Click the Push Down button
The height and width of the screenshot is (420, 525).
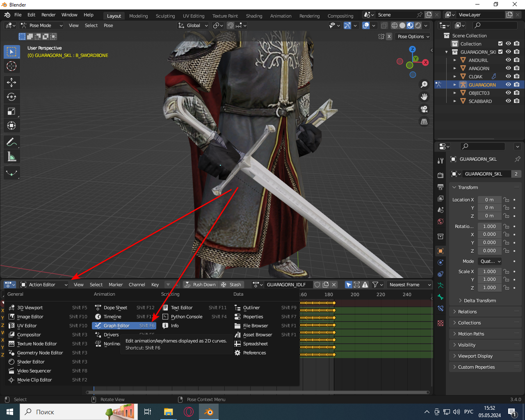tap(200, 285)
